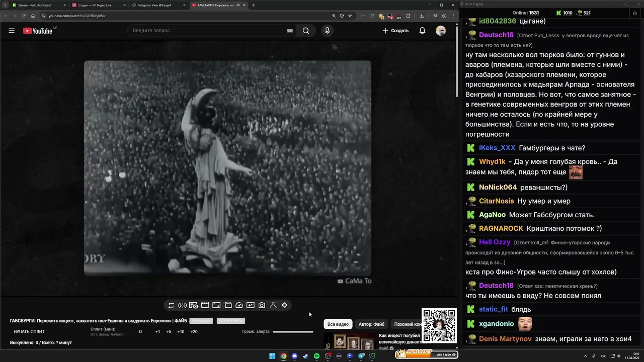Click username Deutsch18 in first chat reply

pyautogui.click(x=496, y=35)
